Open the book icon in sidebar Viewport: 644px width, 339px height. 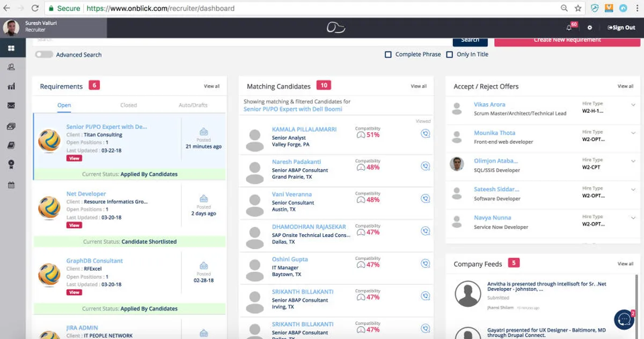[11, 146]
